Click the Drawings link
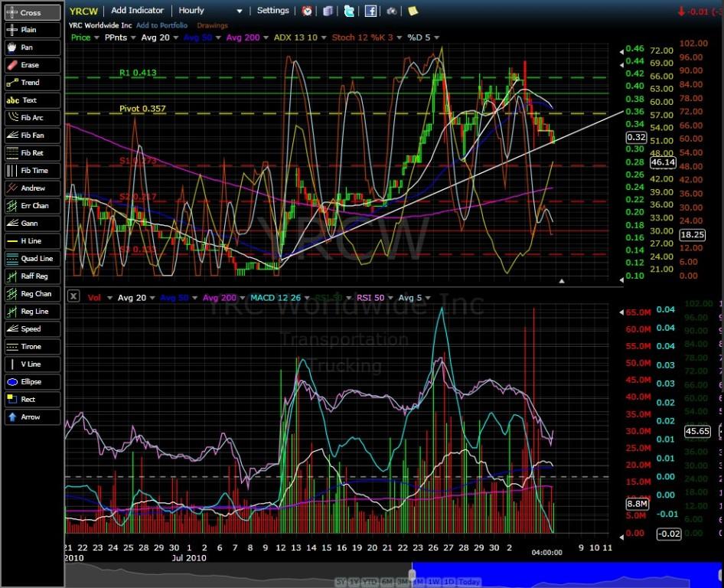Image resolution: width=724 pixels, height=588 pixels. tap(212, 25)
